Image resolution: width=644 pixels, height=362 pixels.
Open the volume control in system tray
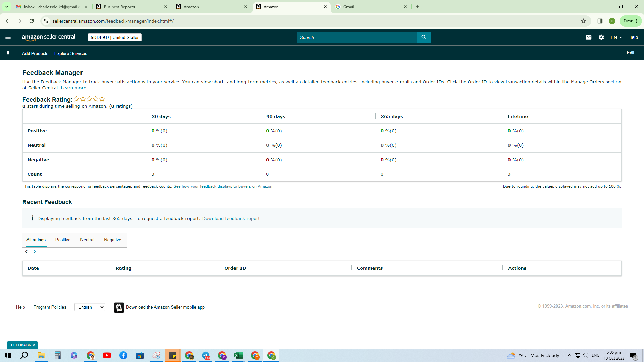coord(585,355)
